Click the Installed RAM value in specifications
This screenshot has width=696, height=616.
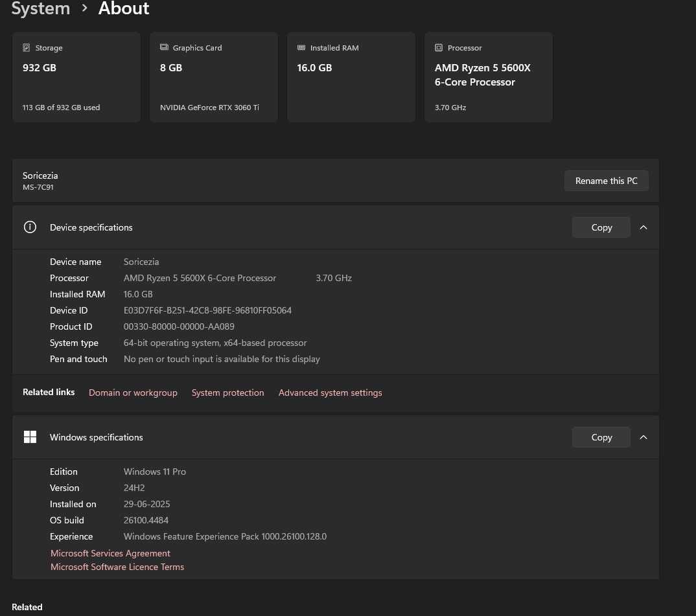point(138,294)
